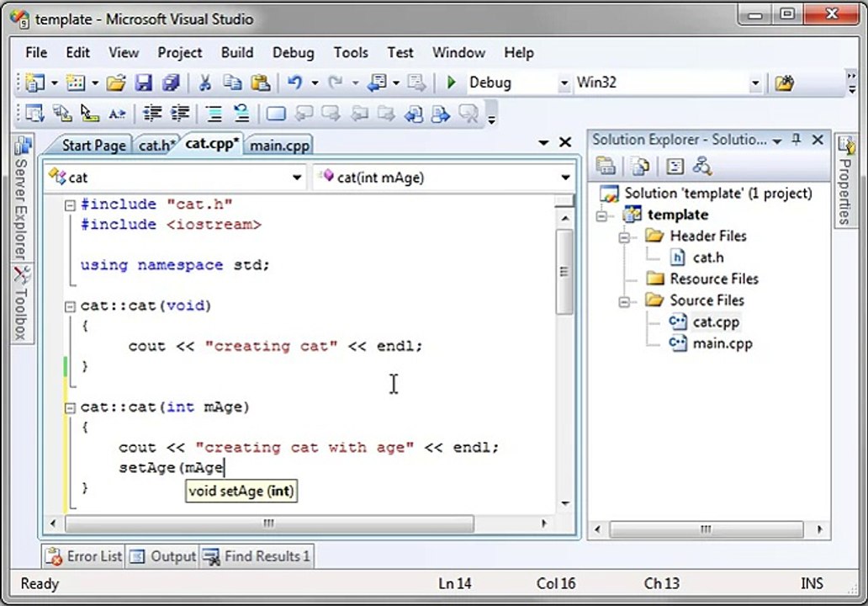868x606 pixels.
Task: Increase line indent toolbar icon
Action: tap(180, 114)
